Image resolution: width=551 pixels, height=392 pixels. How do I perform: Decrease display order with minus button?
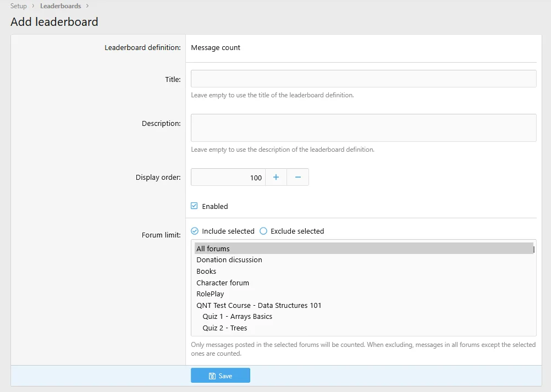coord(297,178)
